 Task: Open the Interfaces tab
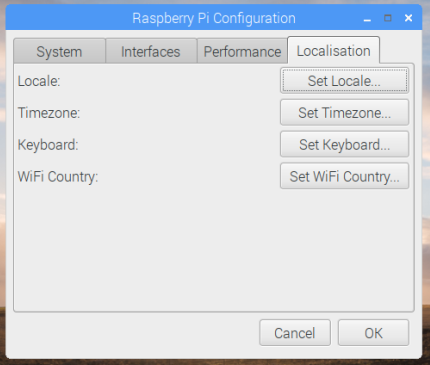click(x=151, y=51)
